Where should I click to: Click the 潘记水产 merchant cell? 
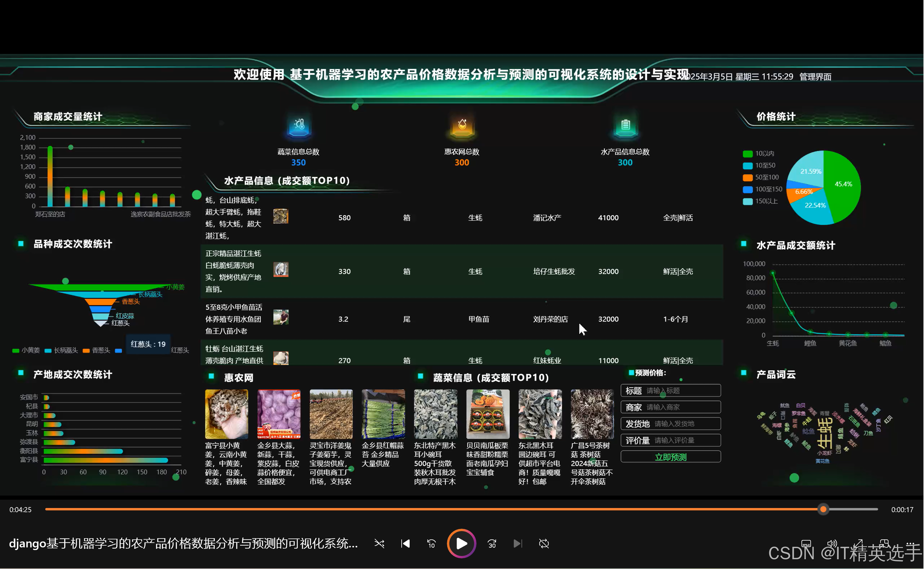point(547,218)
